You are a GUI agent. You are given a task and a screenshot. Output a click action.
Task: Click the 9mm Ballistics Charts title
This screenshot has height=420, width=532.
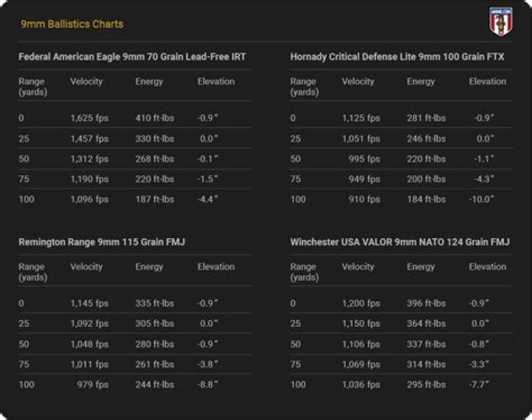coord(72,24)
